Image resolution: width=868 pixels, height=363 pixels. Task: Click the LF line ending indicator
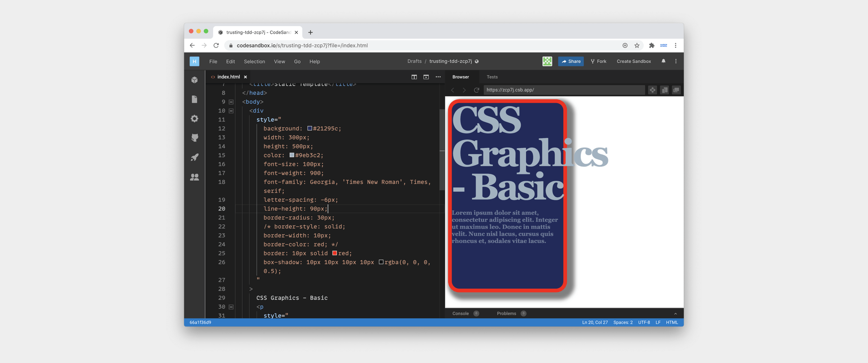click(x=658, y=322)
